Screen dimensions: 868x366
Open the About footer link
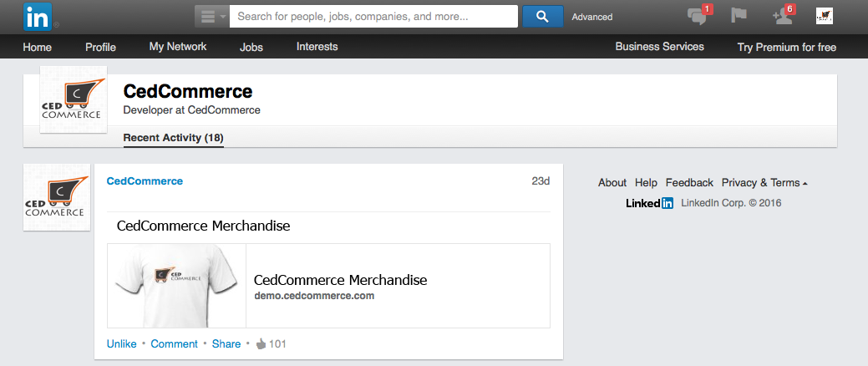612,183
